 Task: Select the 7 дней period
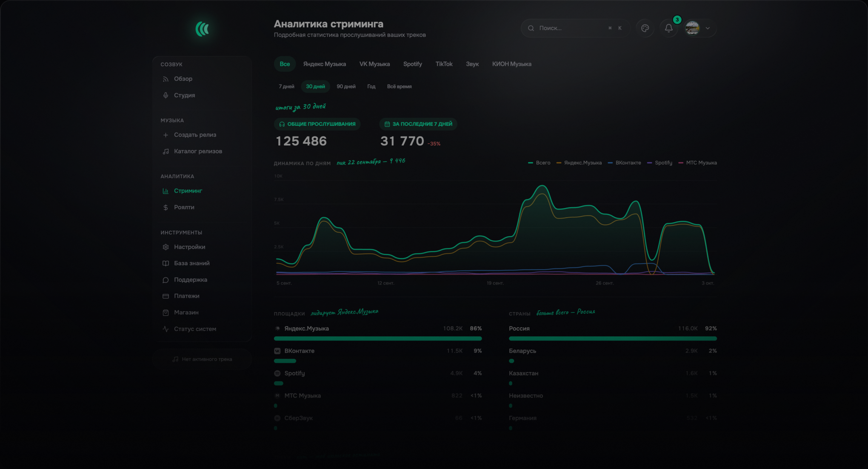[286, 86]
